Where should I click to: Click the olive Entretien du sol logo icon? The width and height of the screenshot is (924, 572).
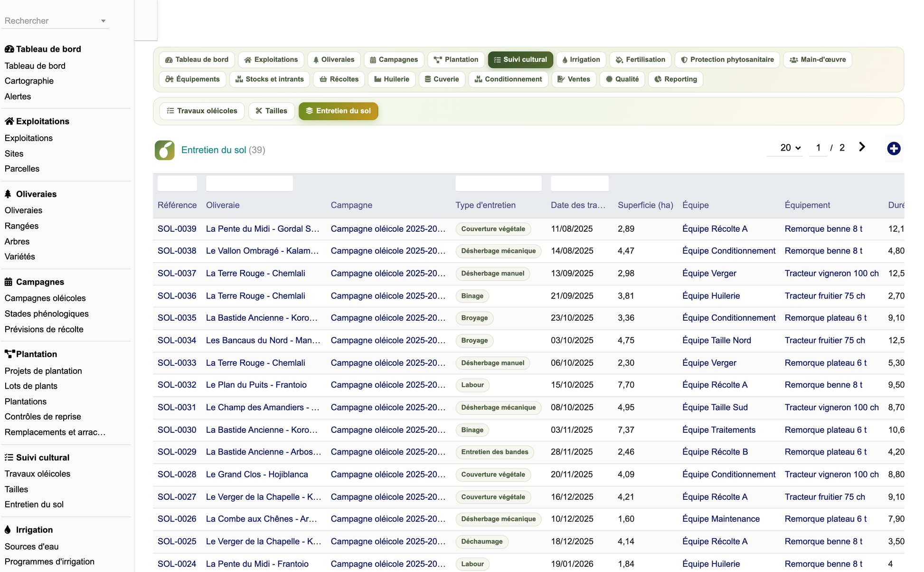tap(164, 150)
